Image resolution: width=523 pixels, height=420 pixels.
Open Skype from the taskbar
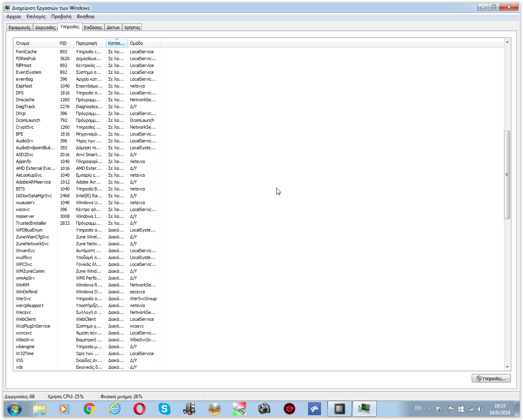click(165, 409)
